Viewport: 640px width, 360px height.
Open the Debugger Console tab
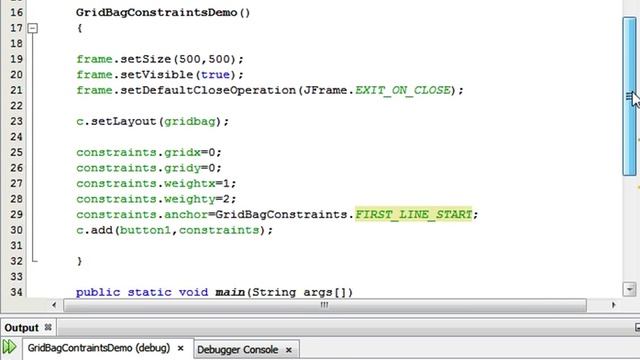(238, 350)
